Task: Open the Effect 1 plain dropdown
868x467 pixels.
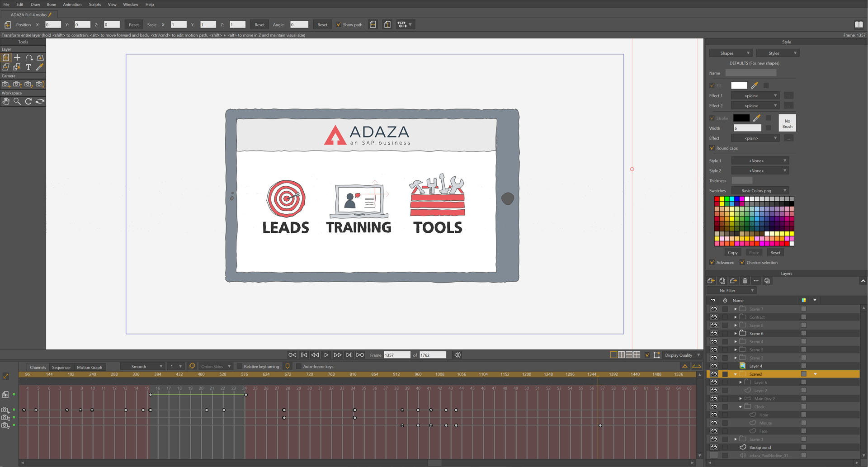Action: pos(755,95)
